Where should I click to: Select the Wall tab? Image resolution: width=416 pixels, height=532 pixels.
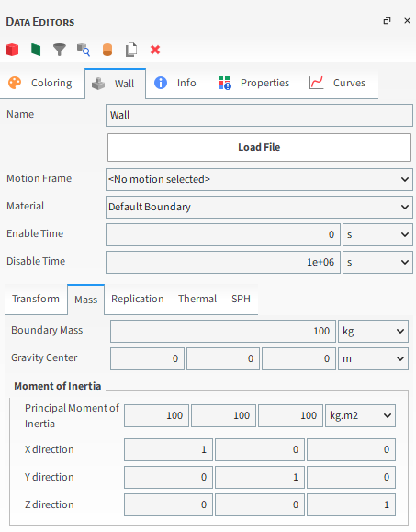pos(116,84)
